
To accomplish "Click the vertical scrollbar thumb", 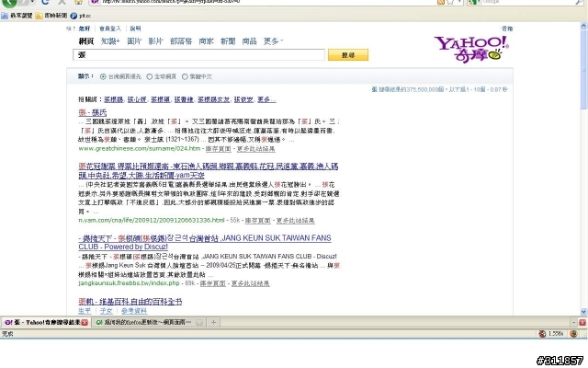I will 583,70.
